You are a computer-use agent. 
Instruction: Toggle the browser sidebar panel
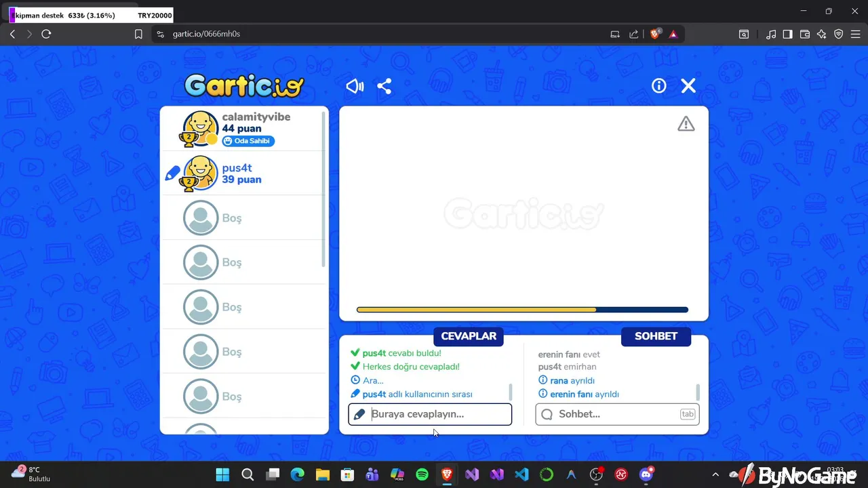tap(788, 34)
